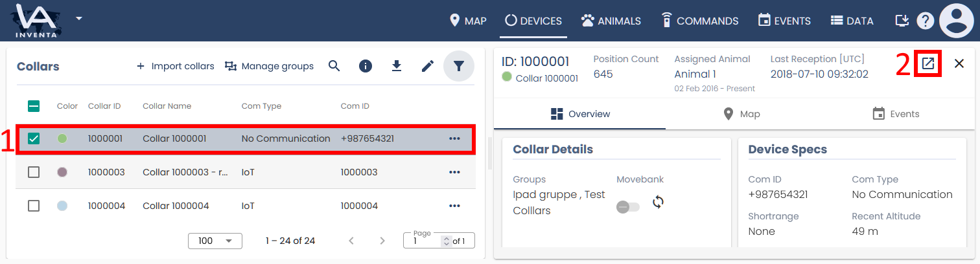980x264 pixels.
Task: Click the purple color dot for Collar 1000003
Action: [62, 172]
